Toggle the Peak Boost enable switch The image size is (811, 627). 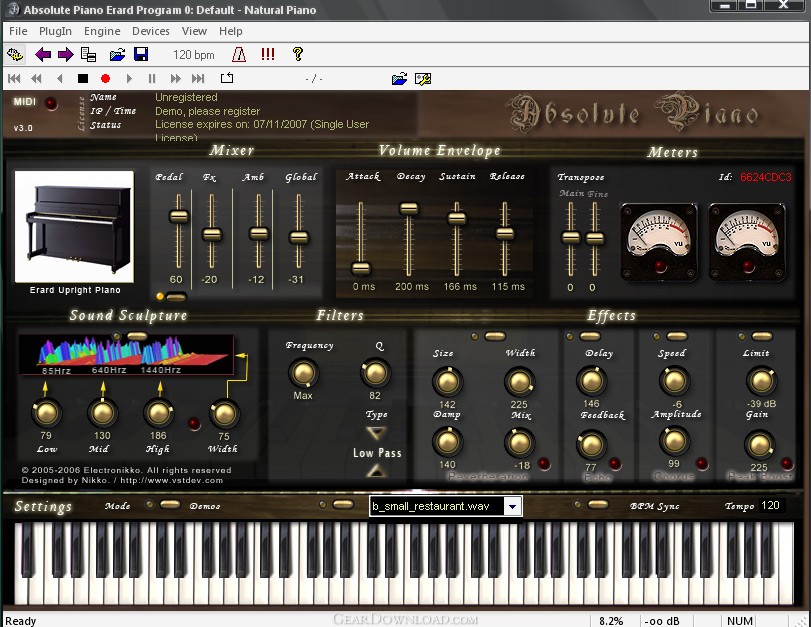pos(761,336)
